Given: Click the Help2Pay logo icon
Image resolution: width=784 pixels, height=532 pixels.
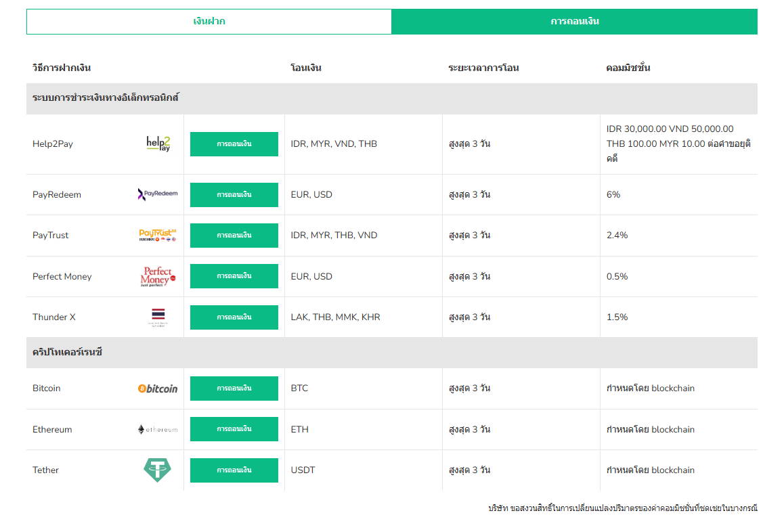Looking at the screenshot, I should coord(158,143).
